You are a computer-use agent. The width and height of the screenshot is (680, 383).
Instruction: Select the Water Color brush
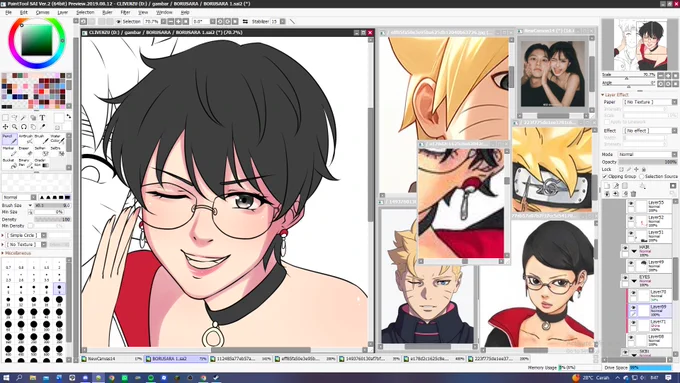[57, 139]
